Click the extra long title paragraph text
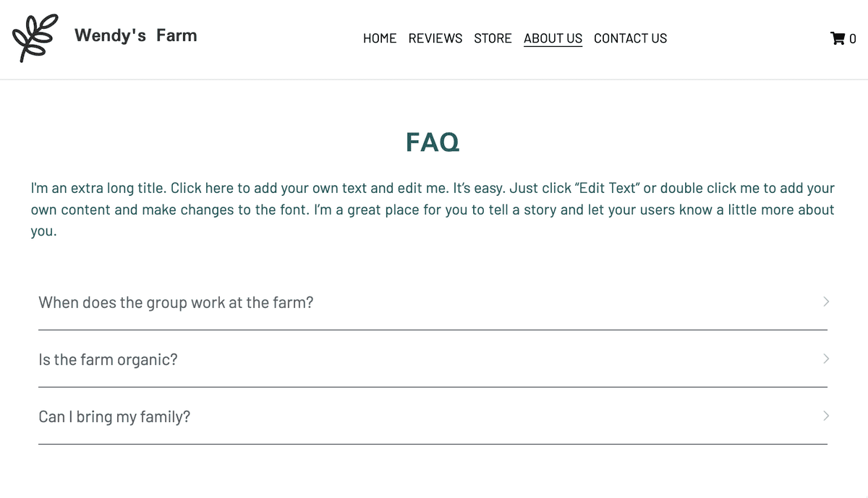This screenshot has width=868, height=498. (433, 210)
